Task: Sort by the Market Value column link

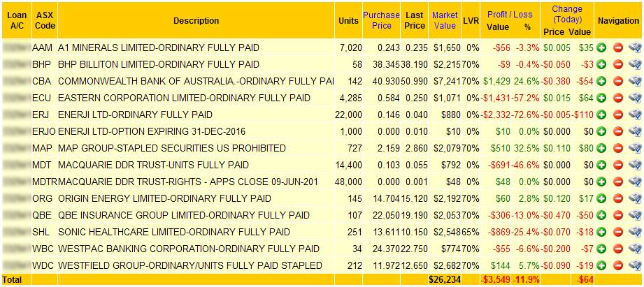Action: 445,20
